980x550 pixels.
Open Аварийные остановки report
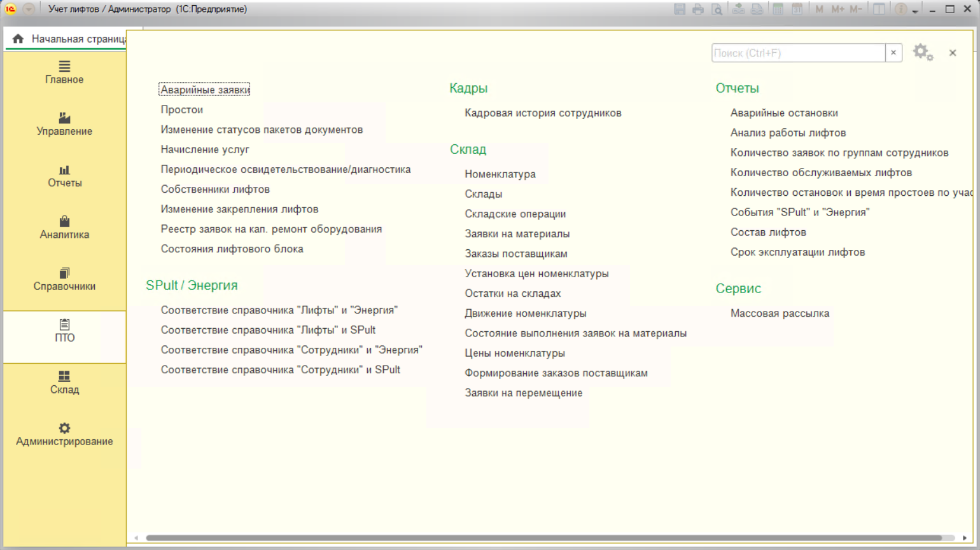click(784, 113)
